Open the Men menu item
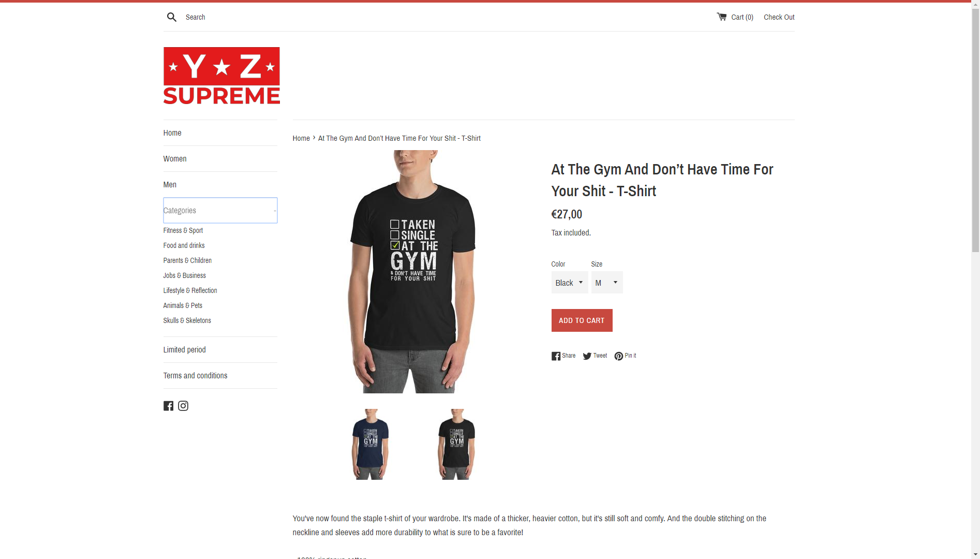The height and width of the screenshot is (559, 980). tap(170, 185)
